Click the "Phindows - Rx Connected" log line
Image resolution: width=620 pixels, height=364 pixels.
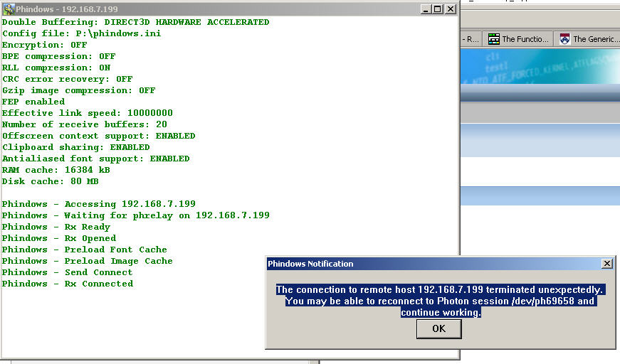click(x=67, y=284)
